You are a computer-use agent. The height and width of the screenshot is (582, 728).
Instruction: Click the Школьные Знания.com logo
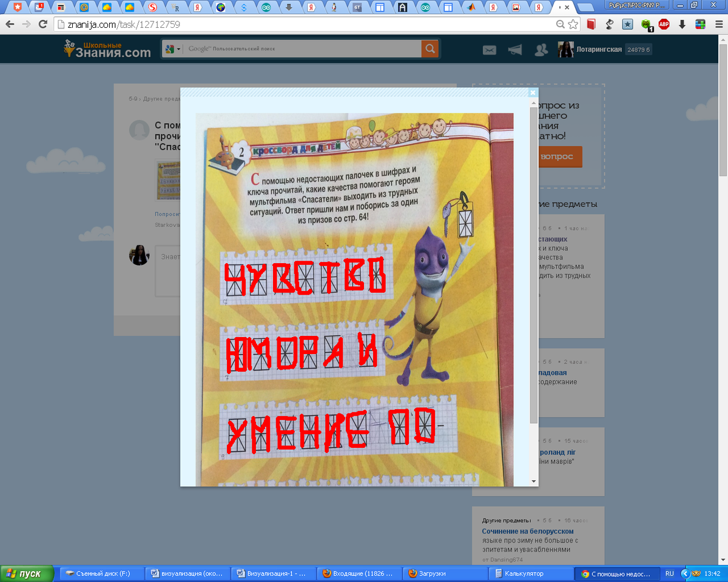point(107,49)
